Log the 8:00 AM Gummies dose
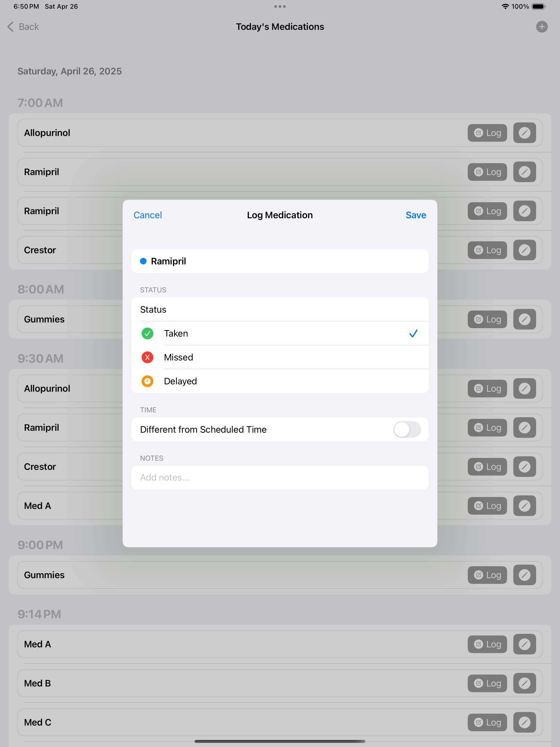The height and width of the screenshot is (747, 560). tap(487, 319)
